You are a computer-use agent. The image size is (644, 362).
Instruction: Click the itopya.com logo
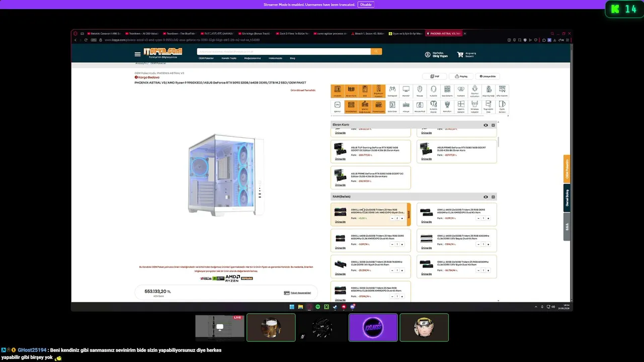pos(163,52)
